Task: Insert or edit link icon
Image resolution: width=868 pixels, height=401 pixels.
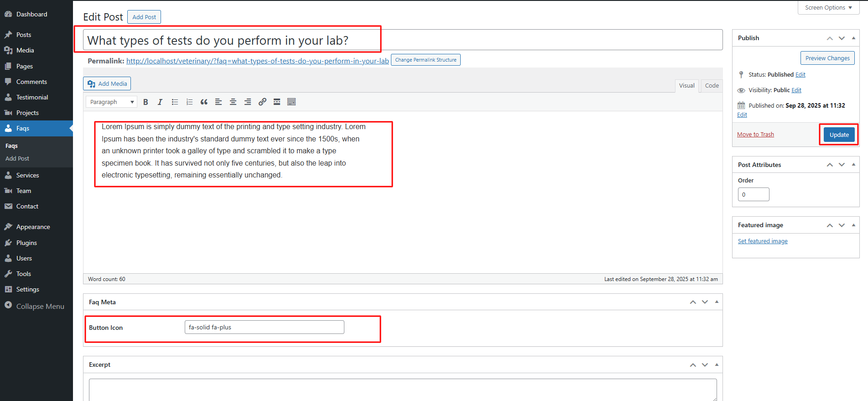Action: pyautogui.click(x=262, y=102)
